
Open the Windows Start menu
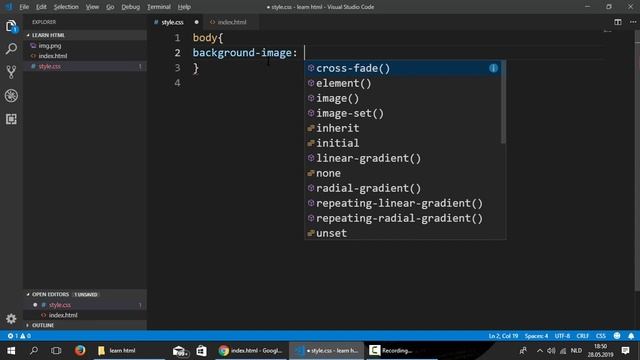coord(11,351)
